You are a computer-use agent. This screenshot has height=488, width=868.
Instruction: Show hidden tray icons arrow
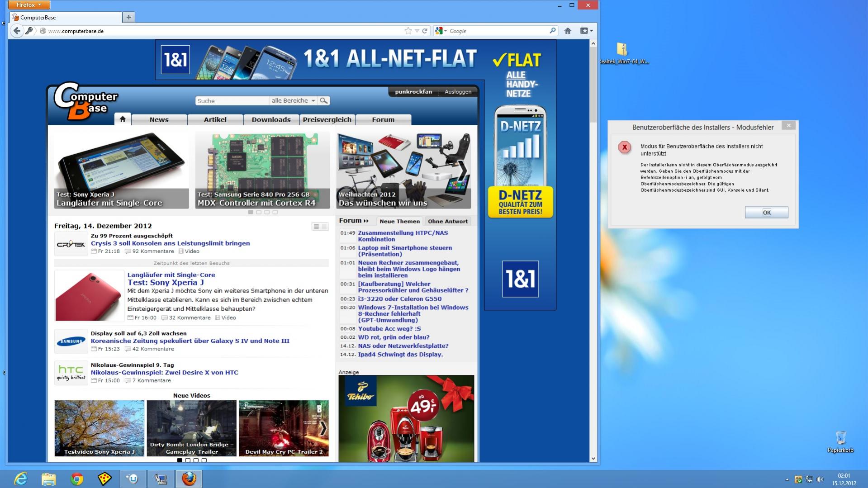point(787,479)
